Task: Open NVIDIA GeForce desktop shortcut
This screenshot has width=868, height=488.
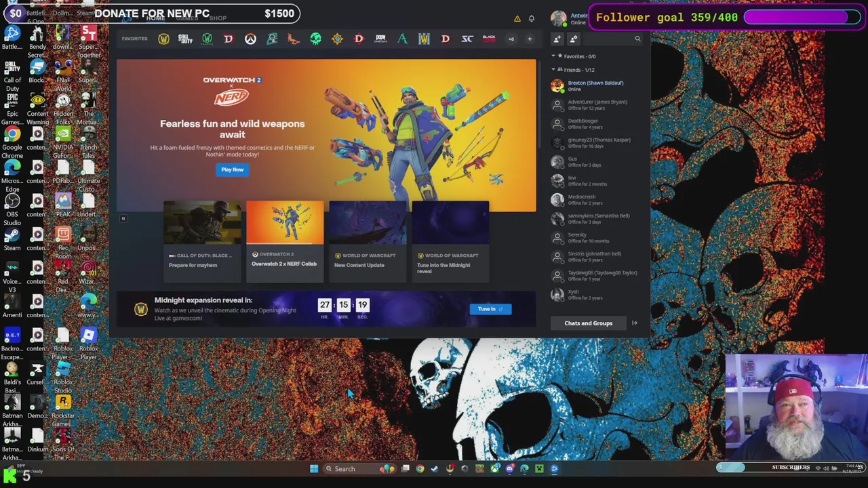Action: (63, 142)
